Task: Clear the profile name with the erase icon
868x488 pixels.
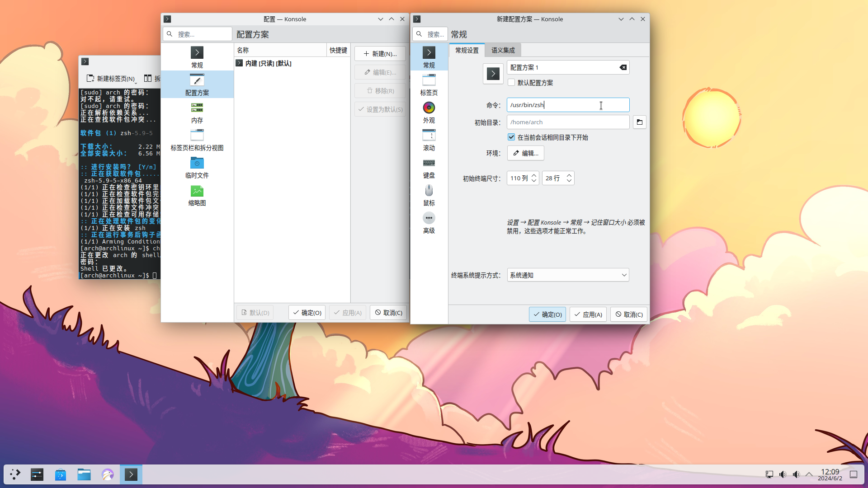Action: (x=623, y=67)
